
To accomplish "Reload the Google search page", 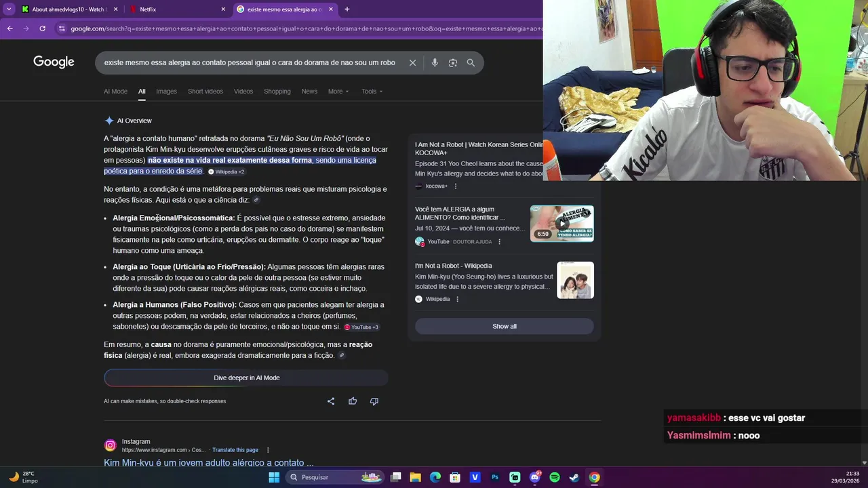I will point(42,28).
